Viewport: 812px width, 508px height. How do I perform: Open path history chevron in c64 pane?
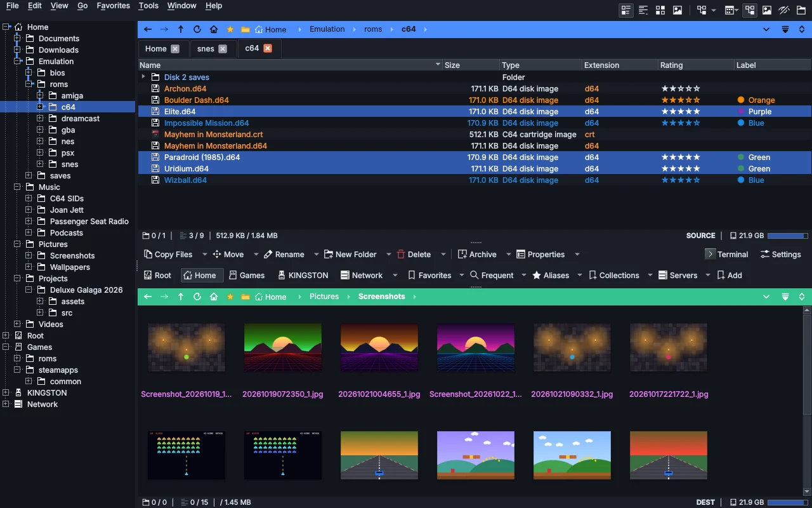click(766, 29)
